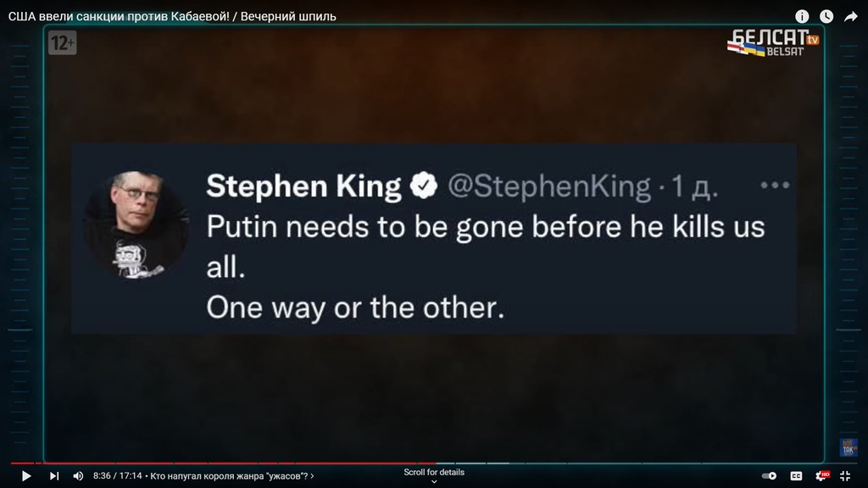
Task: Open the video info card
Action: pos(802,17)
